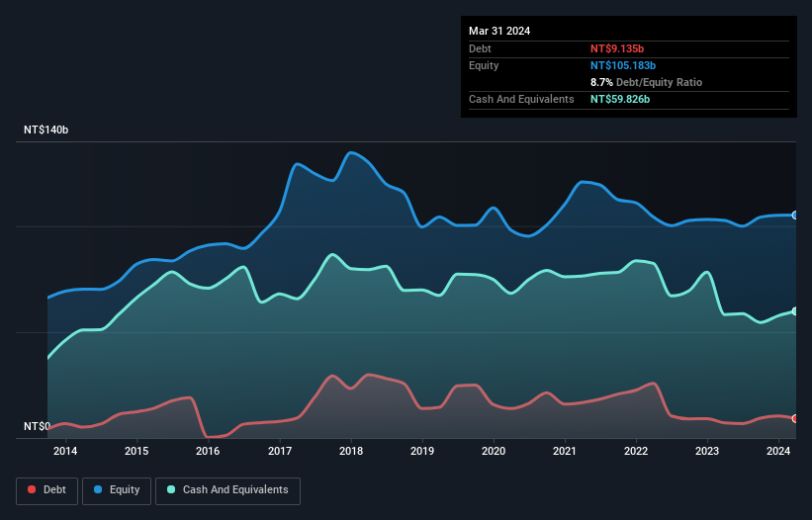
Task: Click the Debt row label in tooltip
Action: (x=480, y=48)
